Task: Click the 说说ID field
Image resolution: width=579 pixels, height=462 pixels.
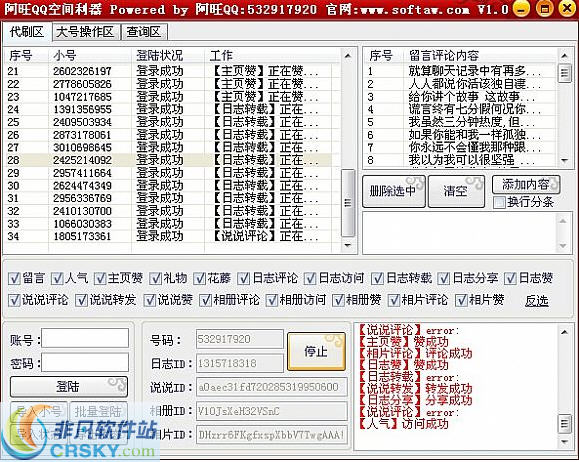Action: (x=272, y=387)
